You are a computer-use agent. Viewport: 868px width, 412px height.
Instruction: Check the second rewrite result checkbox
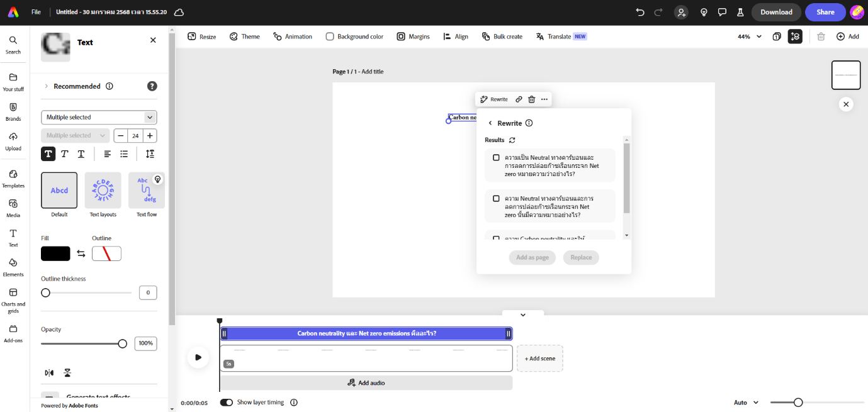tap(496, 198)
